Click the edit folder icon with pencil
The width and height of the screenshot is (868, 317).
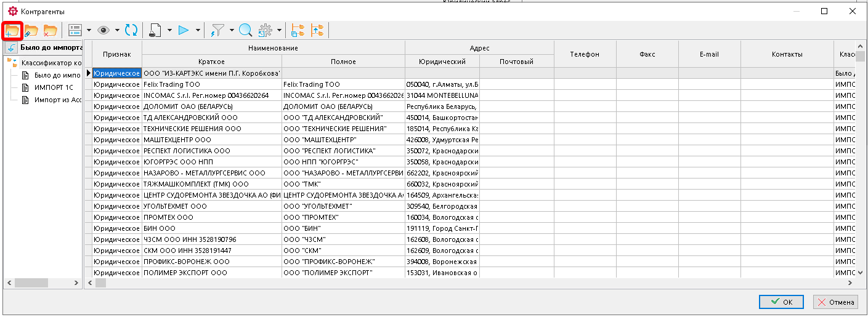point(31,30)
